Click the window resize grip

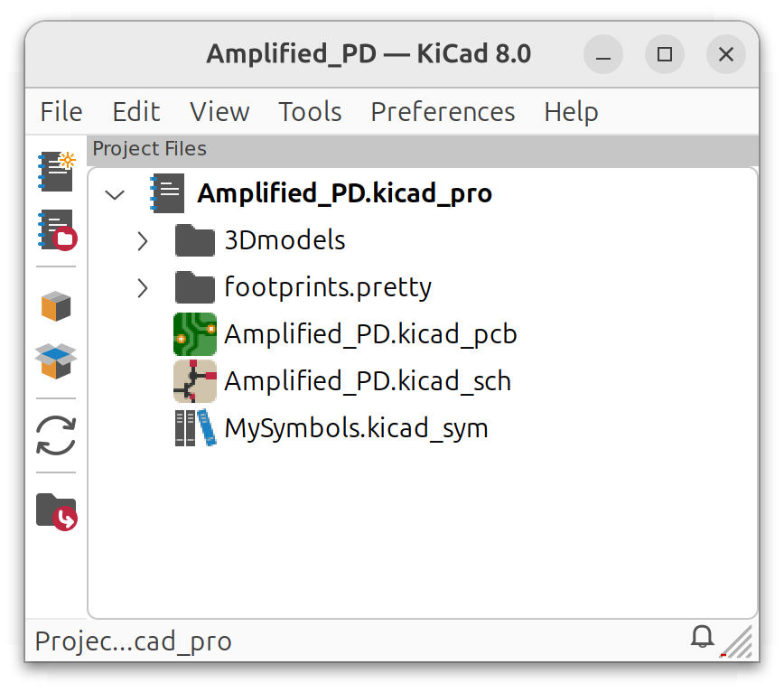pos(738,642)
